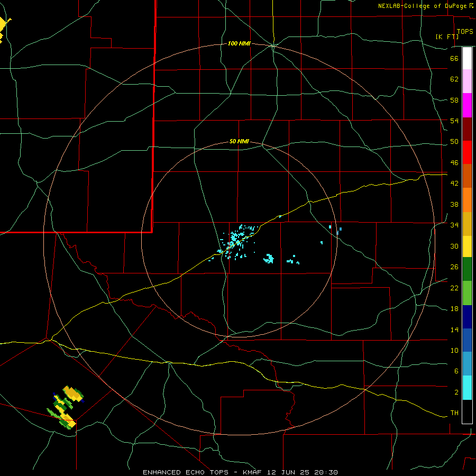Click the 54 legend value
Screen dimensions: 476x476
pyautogui.click(x=454, y=121)
